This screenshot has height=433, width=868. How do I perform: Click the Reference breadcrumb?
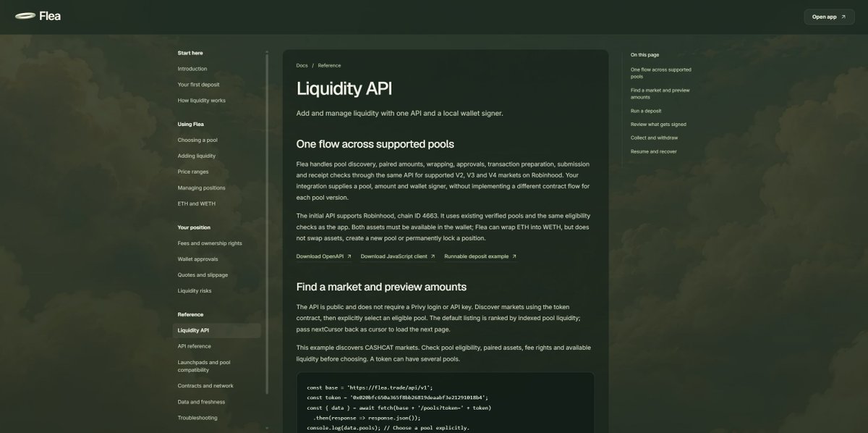(x=329, y=65)
